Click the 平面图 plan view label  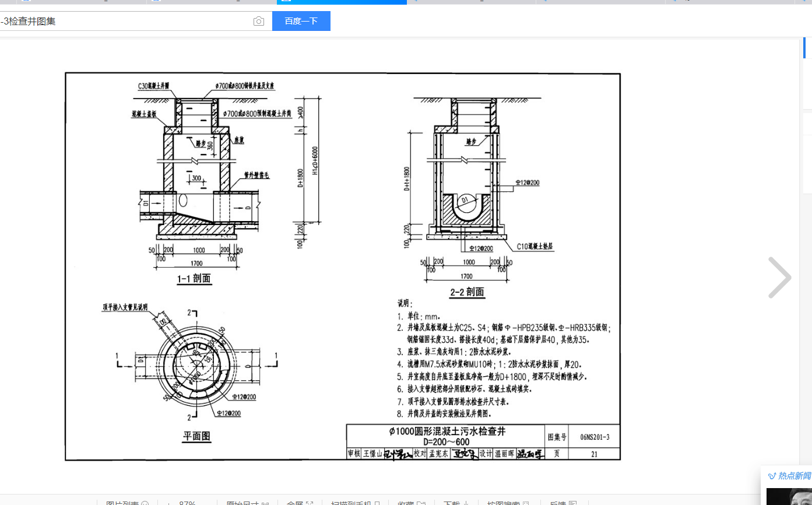pos(196,436)
